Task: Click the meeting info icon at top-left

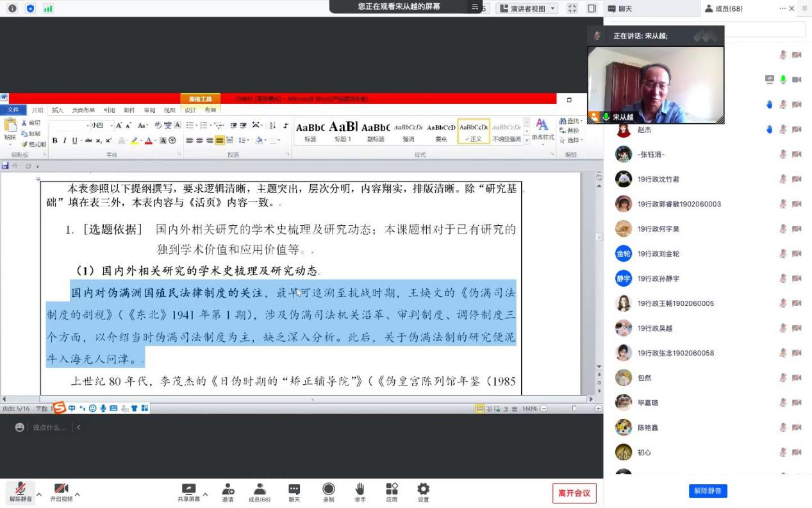Action: pos(12,8)
